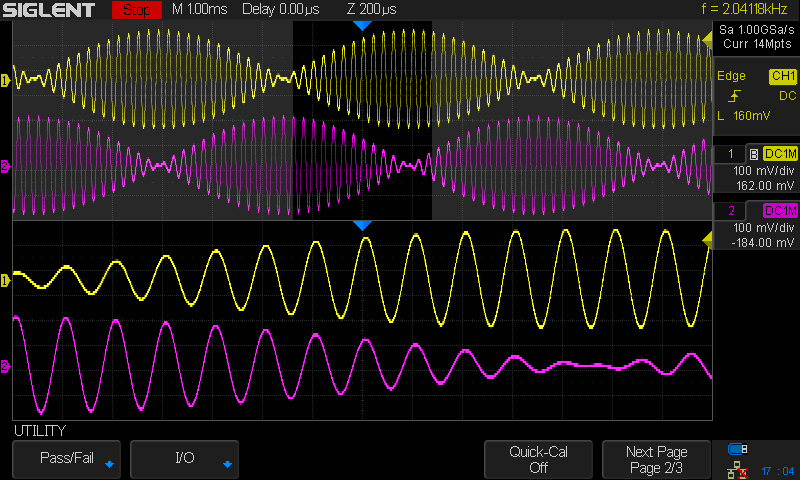The height and width of the screenshot is (480, 800).
Task: Expand the I/O settings menu
Action: pos(185,458)
